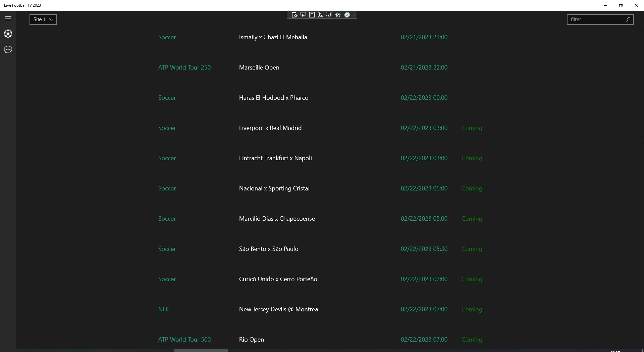
Task: Expand the Site 1 dropdown
Action: pos(43,19)
